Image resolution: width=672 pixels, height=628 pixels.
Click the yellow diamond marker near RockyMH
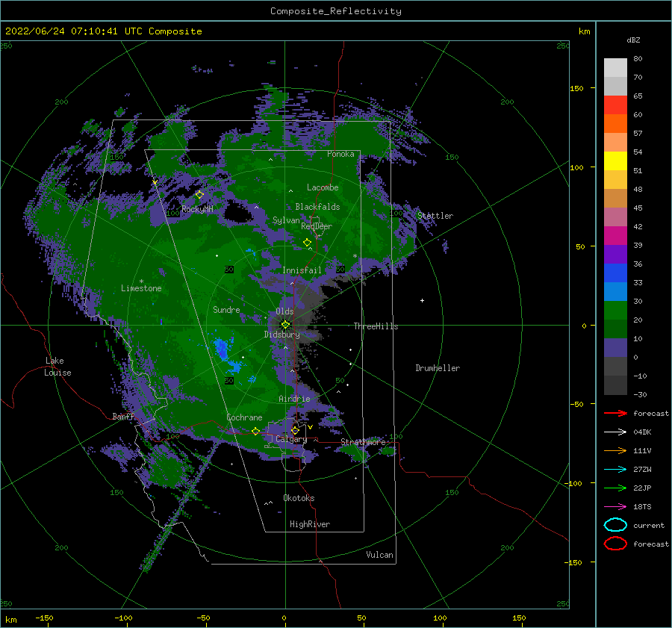[199, 195]
